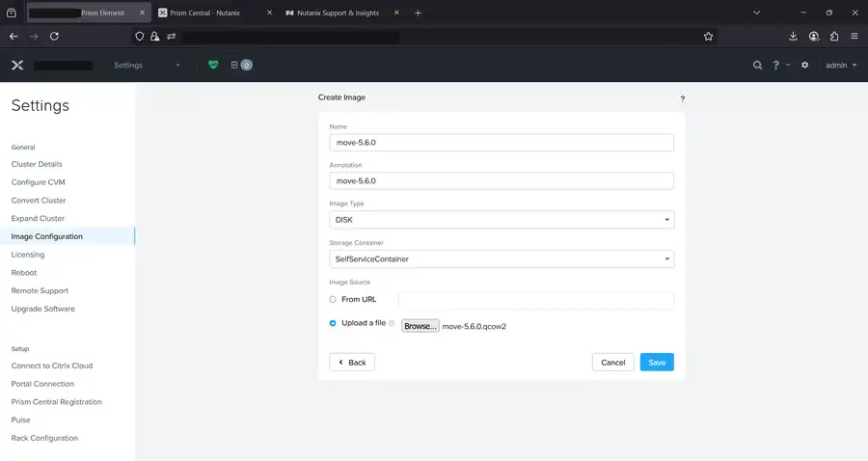Viewport: 868px width, 461px height.
Task: Open the Settings view dropdown in header
Action: point(147,66)
